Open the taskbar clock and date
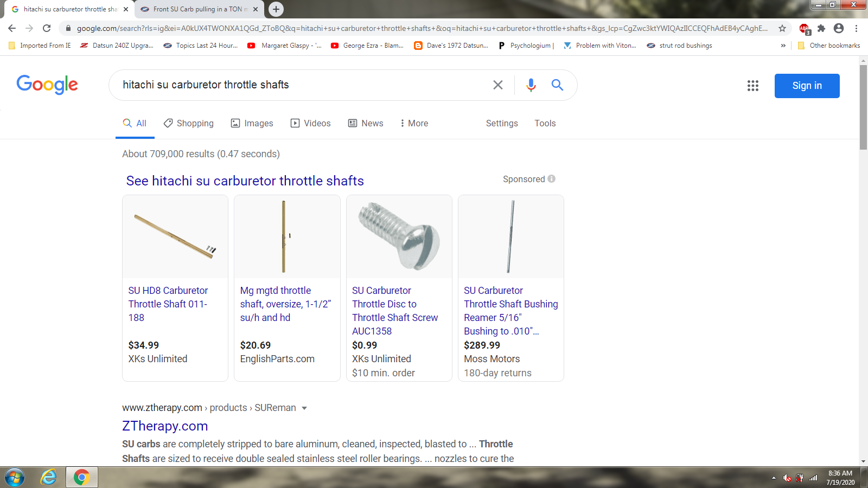Screen dimensions: 868x488 [x=840, y=478]
